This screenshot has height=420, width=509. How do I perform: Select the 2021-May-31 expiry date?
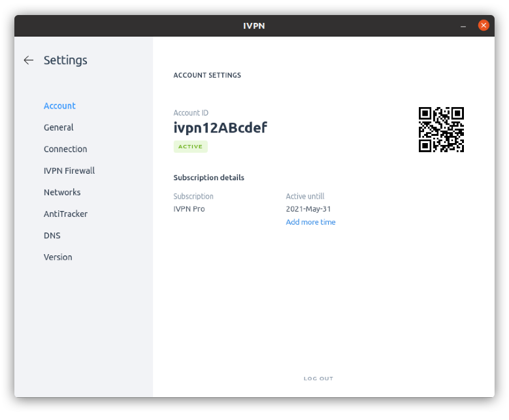[x=308, y=209]
